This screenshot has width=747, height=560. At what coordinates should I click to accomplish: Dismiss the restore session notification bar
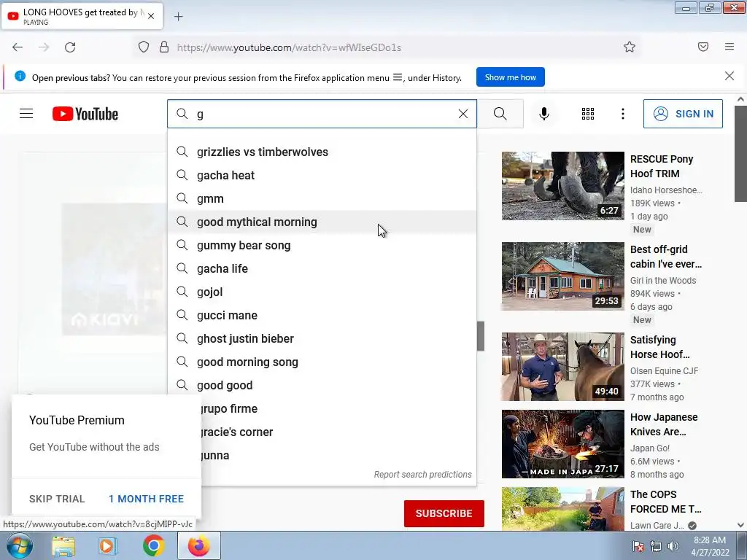tap(729, 76)
